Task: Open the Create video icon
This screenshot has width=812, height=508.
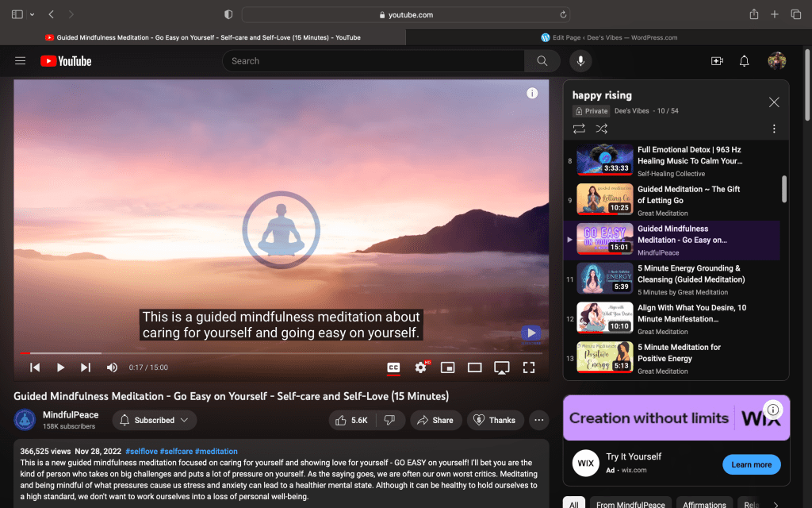Action: (x=717, y=61)
